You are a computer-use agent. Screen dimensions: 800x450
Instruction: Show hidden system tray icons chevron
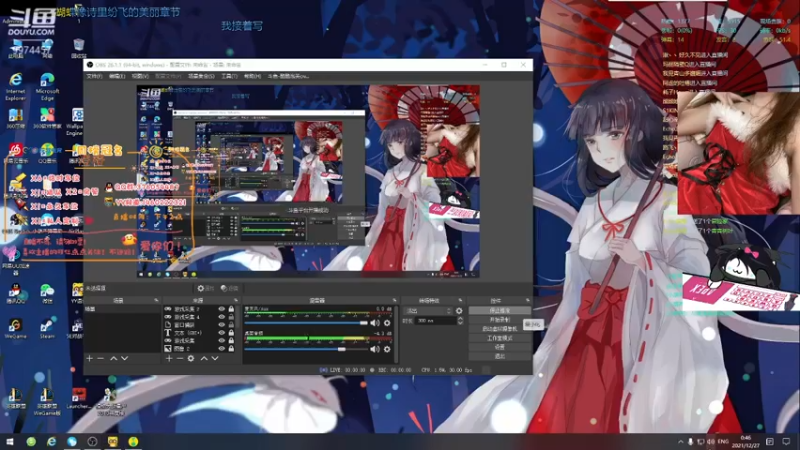pos(680,442)
